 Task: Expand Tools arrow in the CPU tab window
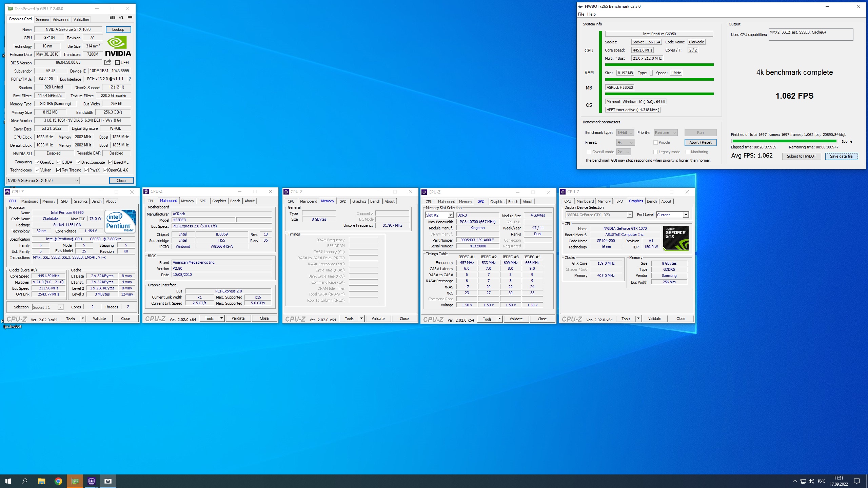83,318
